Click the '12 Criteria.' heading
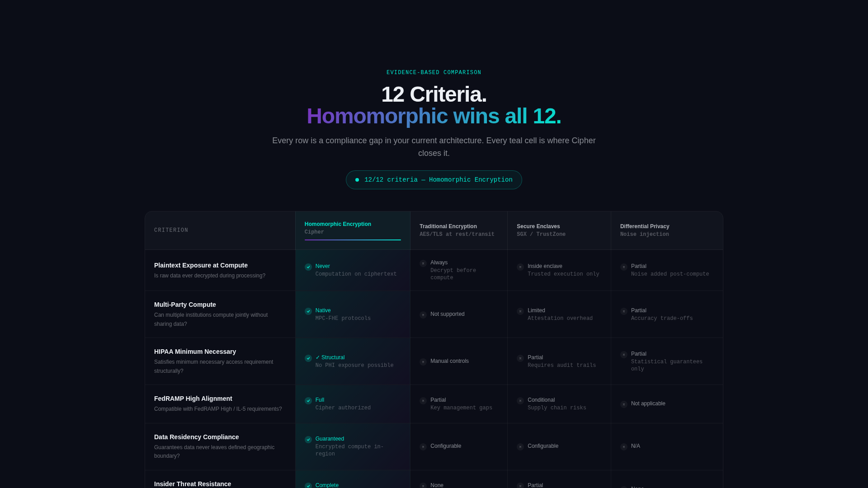868x488 pixels. [434, 94]
